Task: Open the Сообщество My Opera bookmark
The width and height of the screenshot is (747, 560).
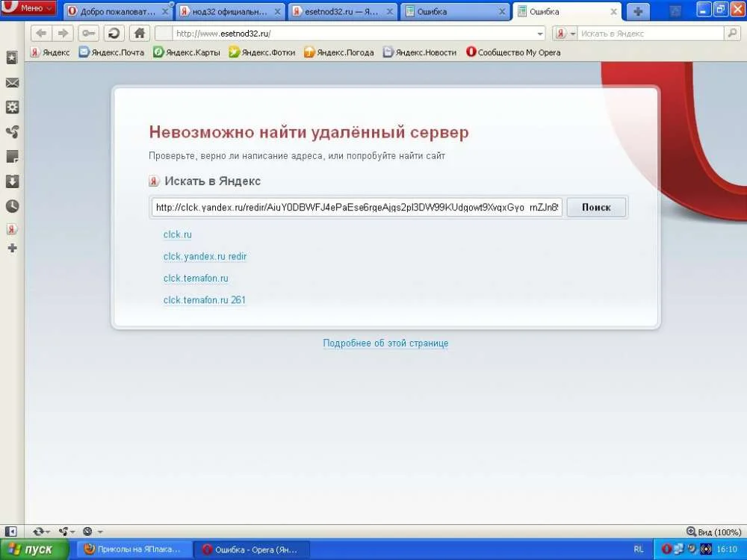Action: pos(513,52)
